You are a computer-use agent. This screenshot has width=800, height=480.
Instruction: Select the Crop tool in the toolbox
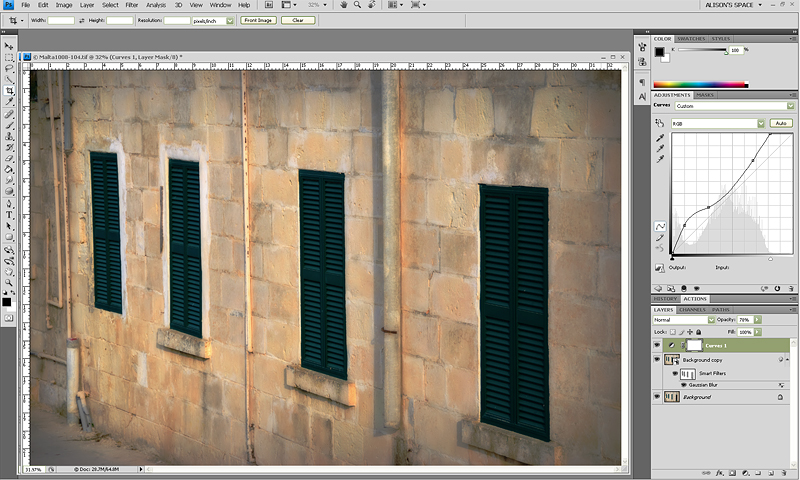(x=9, y=90)
